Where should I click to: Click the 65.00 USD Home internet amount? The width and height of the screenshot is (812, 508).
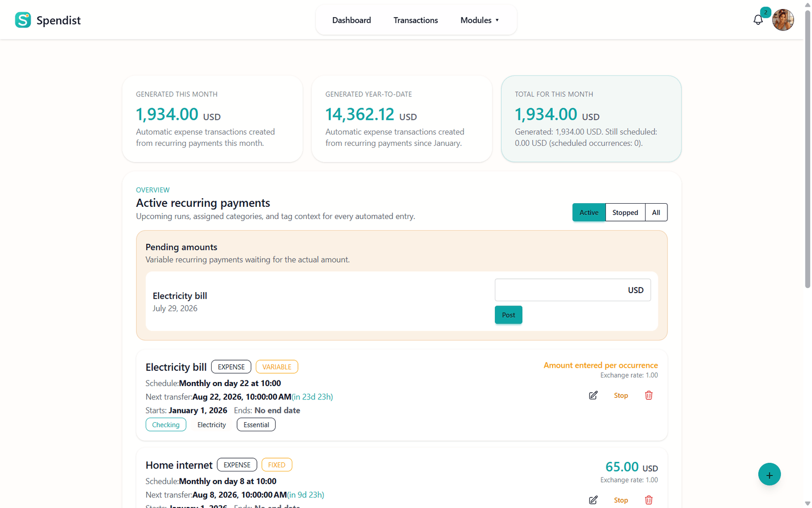coord(631,467)
